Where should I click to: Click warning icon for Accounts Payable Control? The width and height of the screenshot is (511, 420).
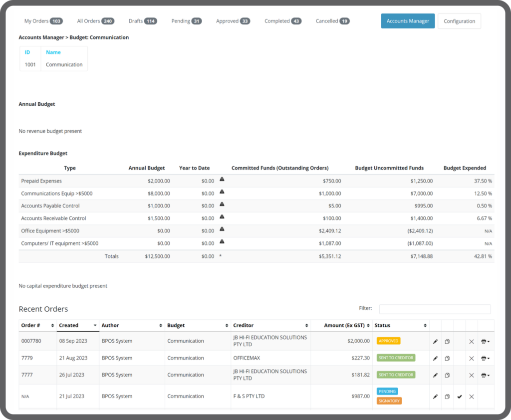click(222, 205)
